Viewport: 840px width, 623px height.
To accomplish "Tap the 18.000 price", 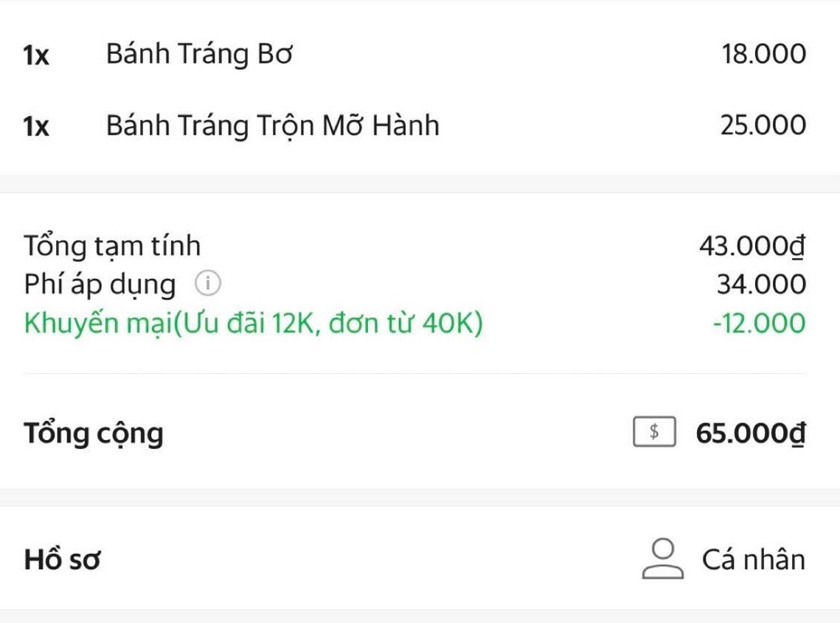I will (764, 54).
